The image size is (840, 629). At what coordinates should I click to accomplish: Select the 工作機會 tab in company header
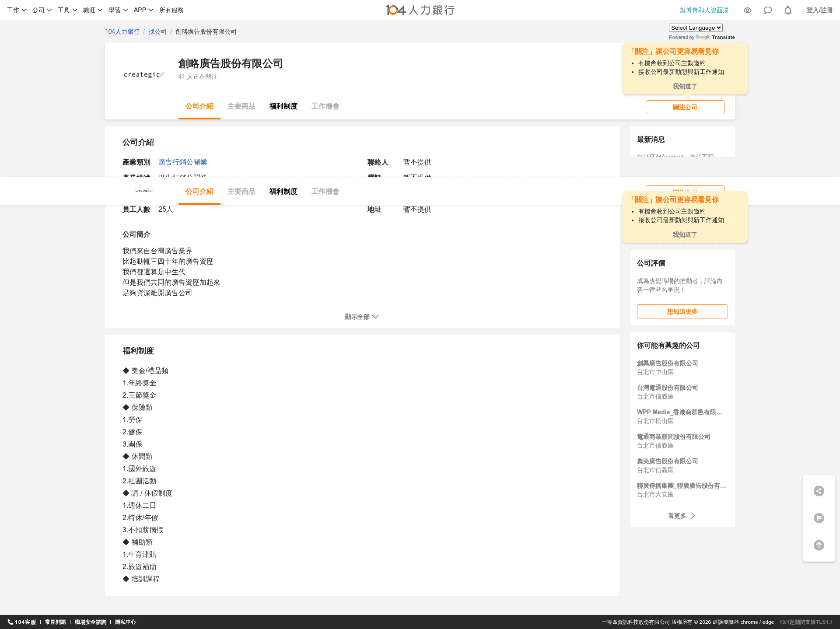point(325,106)
